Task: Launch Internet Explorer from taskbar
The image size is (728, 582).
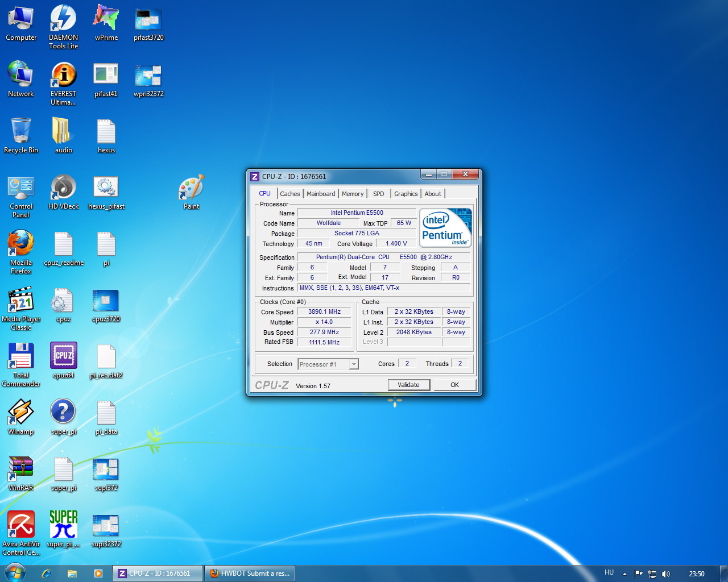Action: (x=46, y=573)
